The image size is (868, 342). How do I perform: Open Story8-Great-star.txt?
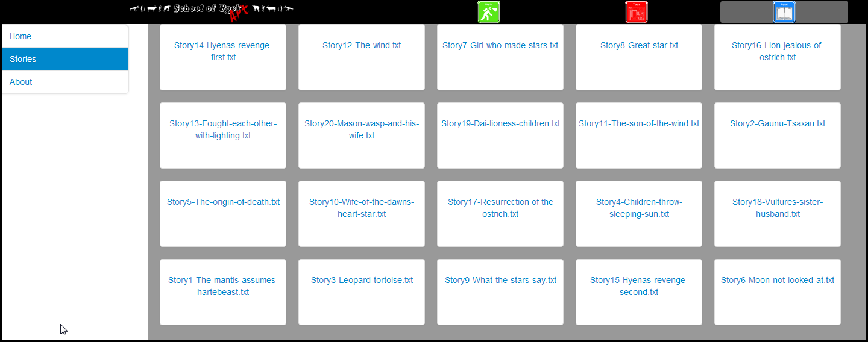click(x=639, y=45)
